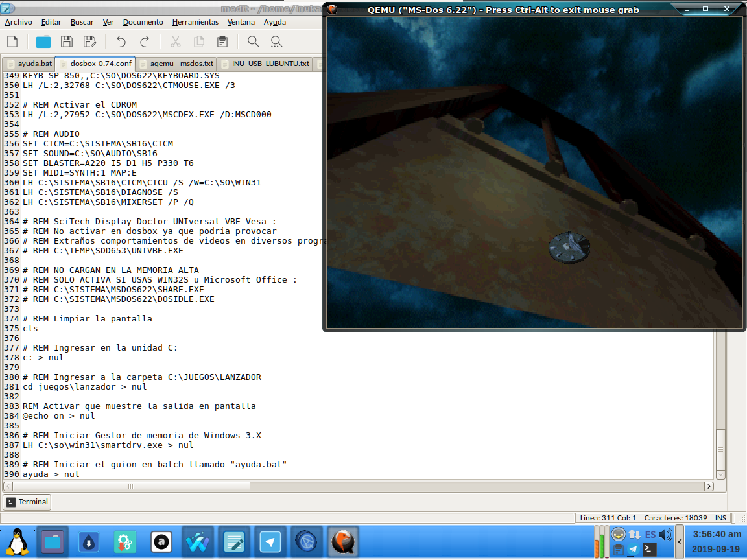Image resolution: width=747 pixels, height=560 pixels.
Task: Switch to the ayuda.bat tab
Action: point(29,64)
